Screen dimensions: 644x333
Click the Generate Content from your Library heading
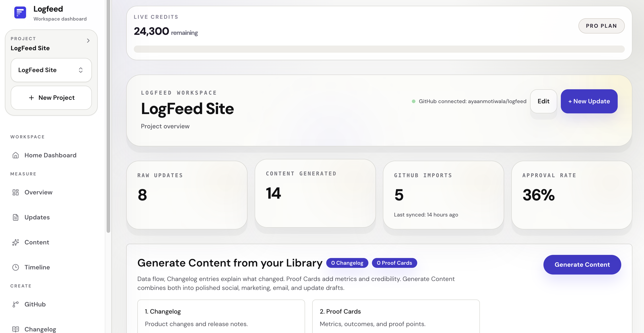[x=230, y=263]
